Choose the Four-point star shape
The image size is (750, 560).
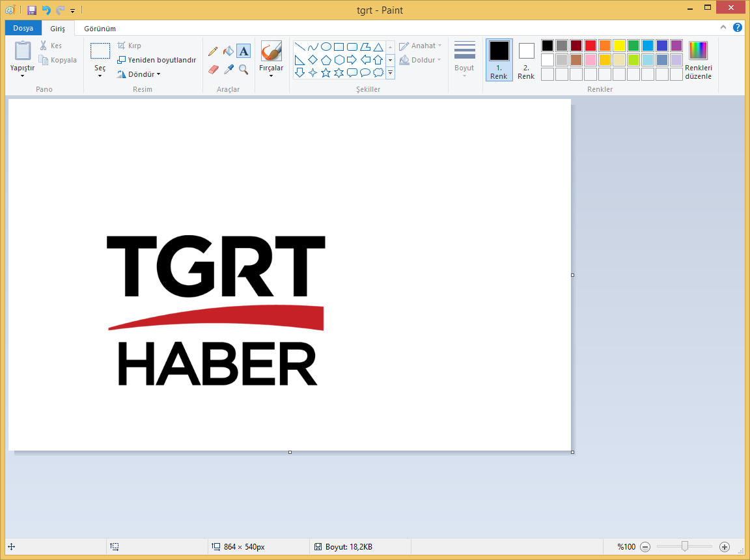(x=312, y=73)
